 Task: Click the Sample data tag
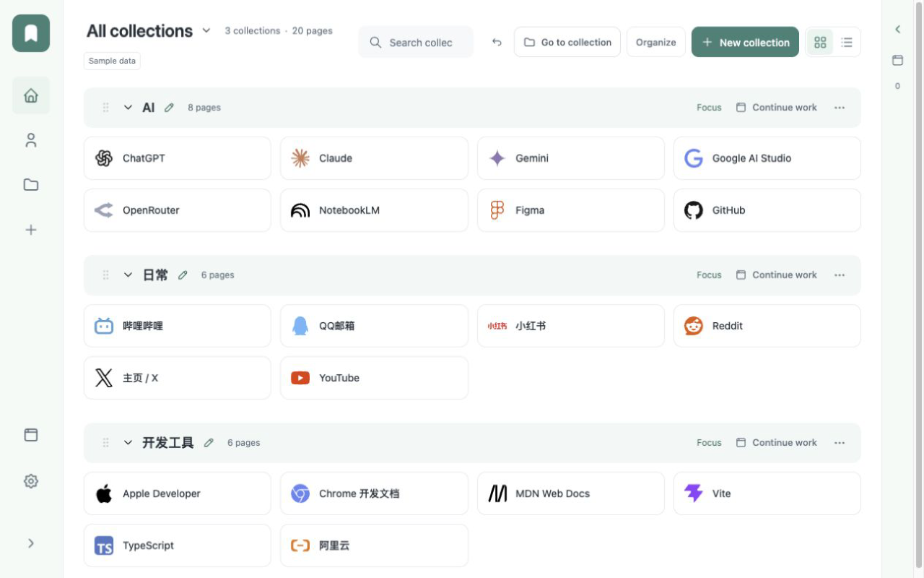pyautogui.click(x=112, y=61)
